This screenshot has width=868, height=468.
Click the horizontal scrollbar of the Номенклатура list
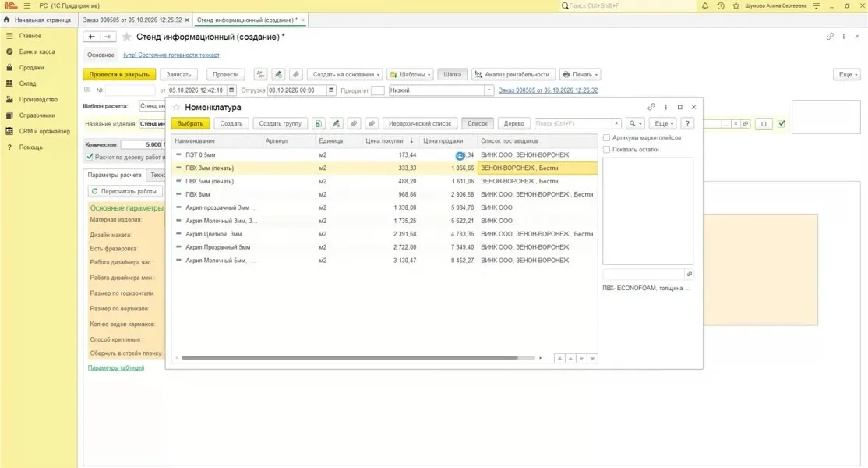[x=349, y=358]
